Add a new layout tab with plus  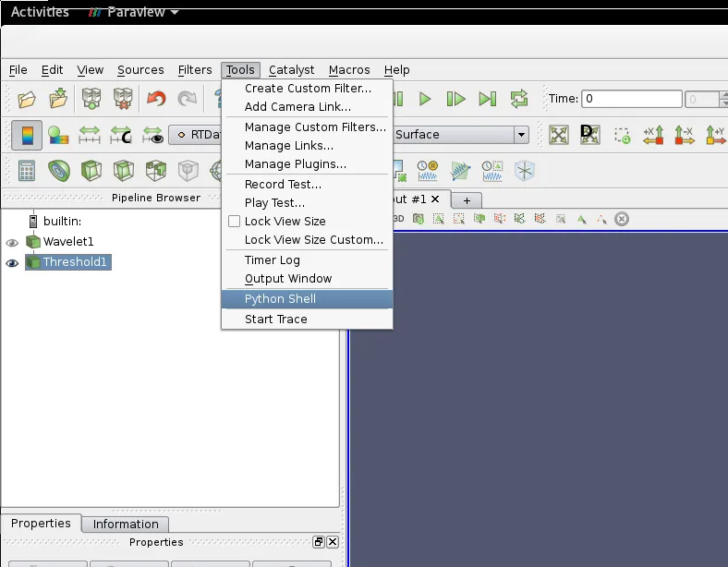click(x=467, y=200)
